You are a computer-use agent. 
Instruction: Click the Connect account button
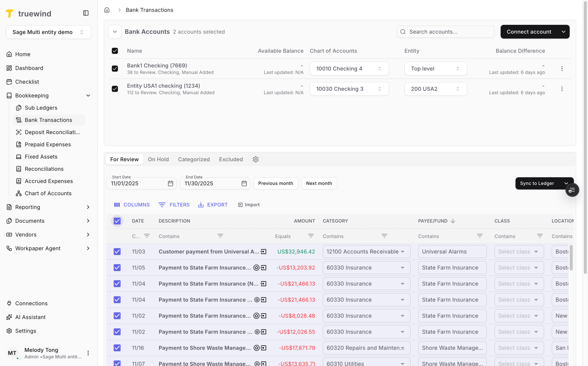[x=529, y=32]
